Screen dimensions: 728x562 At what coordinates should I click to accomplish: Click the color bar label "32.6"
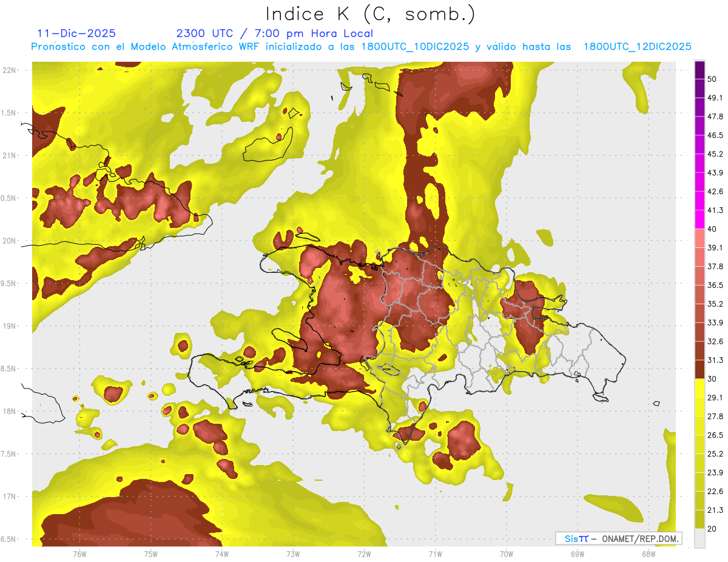tap(715, 341)
